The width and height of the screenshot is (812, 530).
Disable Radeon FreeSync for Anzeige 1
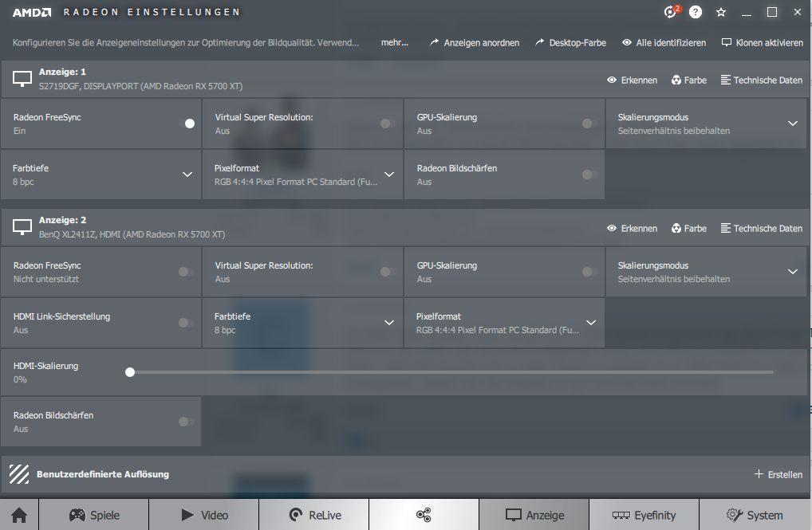[x=187, y=124]
